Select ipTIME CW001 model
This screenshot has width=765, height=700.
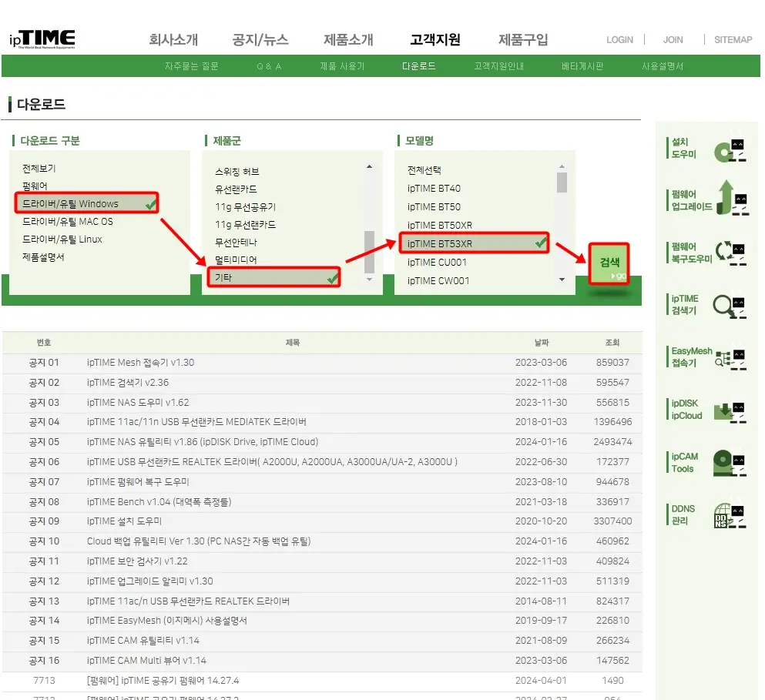point(438,280)
